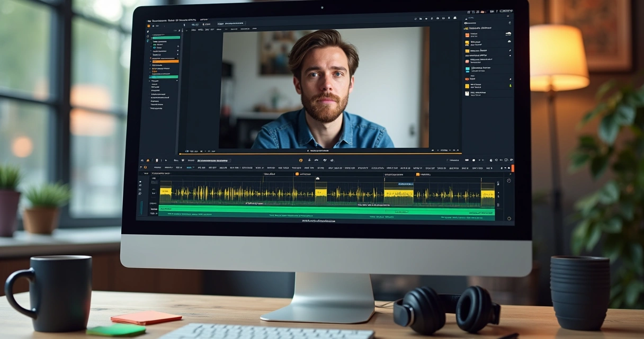Select the cyan clip icon in media list
The width and height of the screenshot is (644, 339).
[467, 69]
